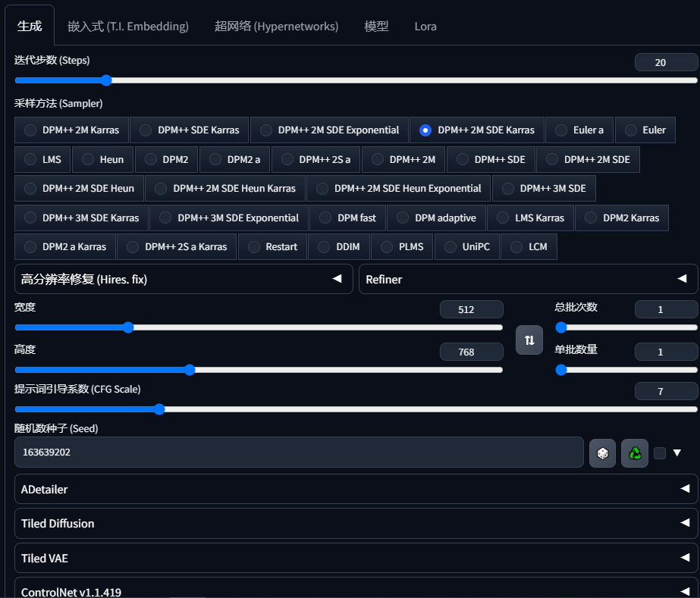700x598 pixels.
Task: Select the DPM fast sampler
Action: [348, 218]
